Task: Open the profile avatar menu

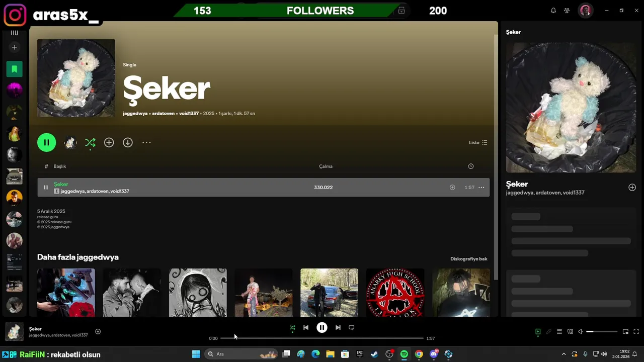Action: coord(585,11)
